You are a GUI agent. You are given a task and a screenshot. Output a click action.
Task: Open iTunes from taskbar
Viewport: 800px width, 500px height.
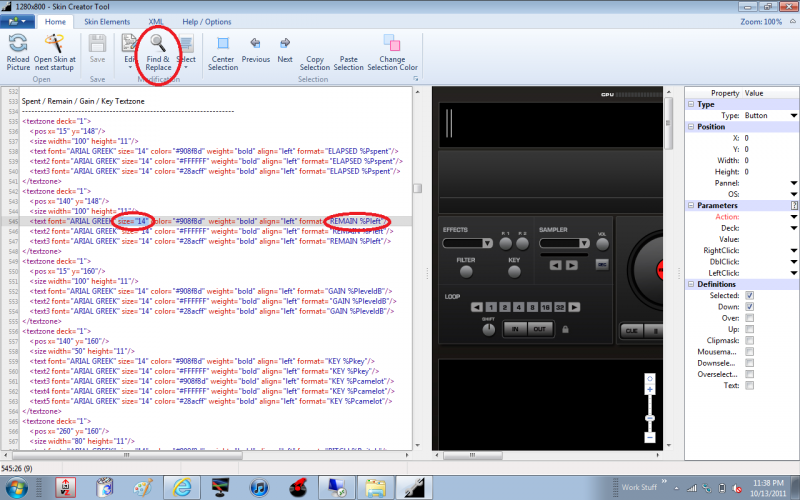pyautogui.click(x=259, y=488)
